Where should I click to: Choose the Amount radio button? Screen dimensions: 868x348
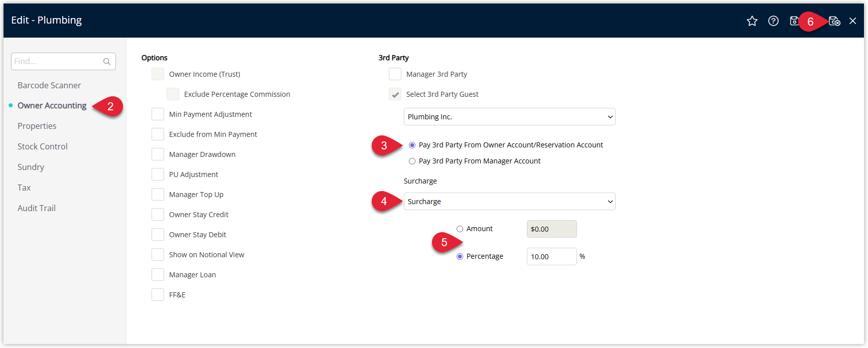(460, 229)
